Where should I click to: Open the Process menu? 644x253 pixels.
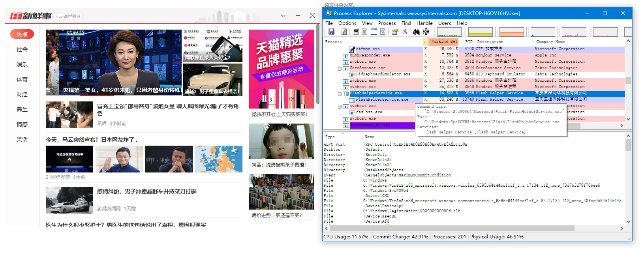click(x=387, y=23)
